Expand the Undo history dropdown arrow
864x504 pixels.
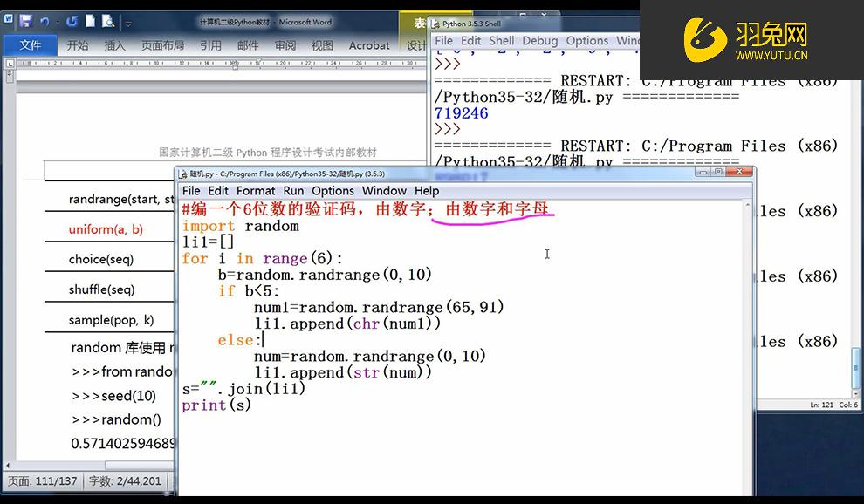(x=56, y=21)
